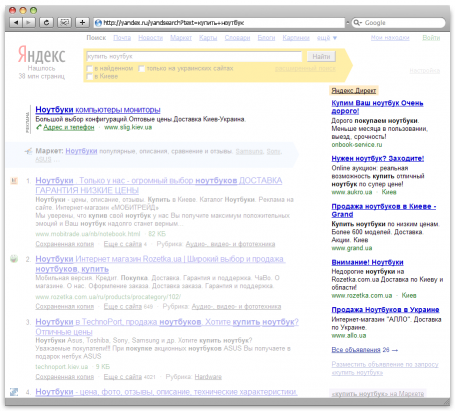
Task: Click the globe icon in the address bar
Action: pos(98,23)
